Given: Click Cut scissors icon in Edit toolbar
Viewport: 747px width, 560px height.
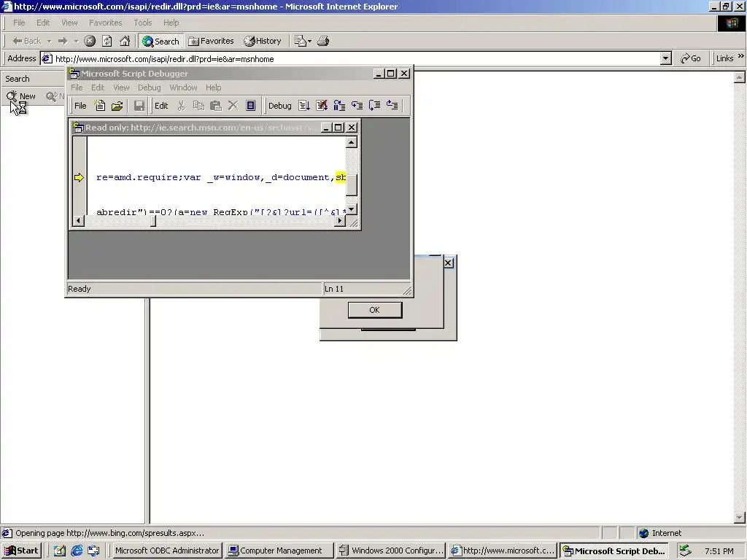Looking at the screenshot, I should [181, 106].
